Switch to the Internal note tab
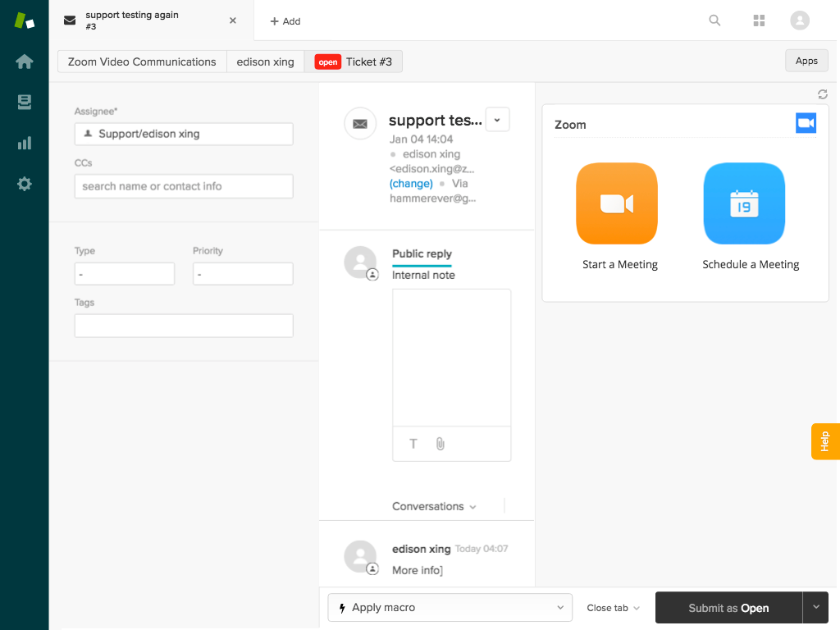Viewport: 840px width, 630px height. coord(423,275)
